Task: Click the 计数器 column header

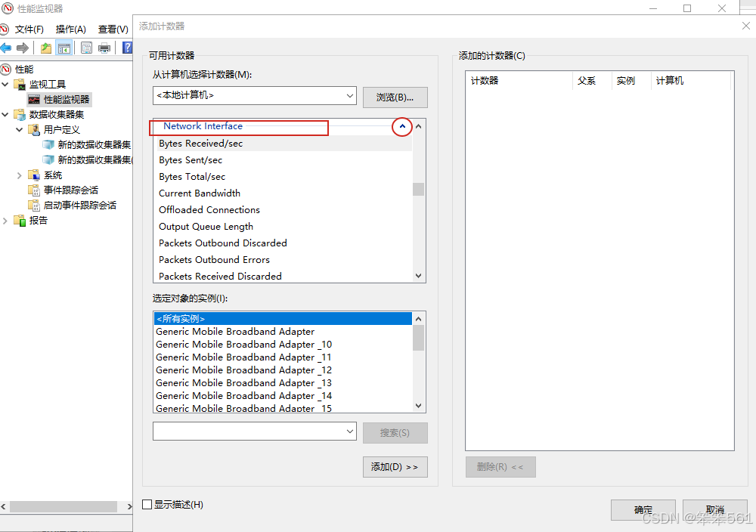Action: coord(519,80)
